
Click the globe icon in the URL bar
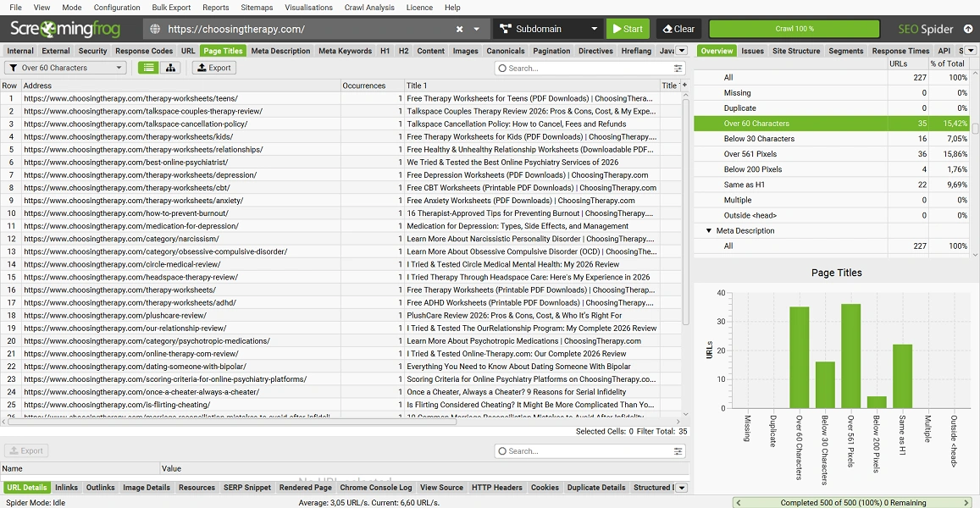(155, 29)
